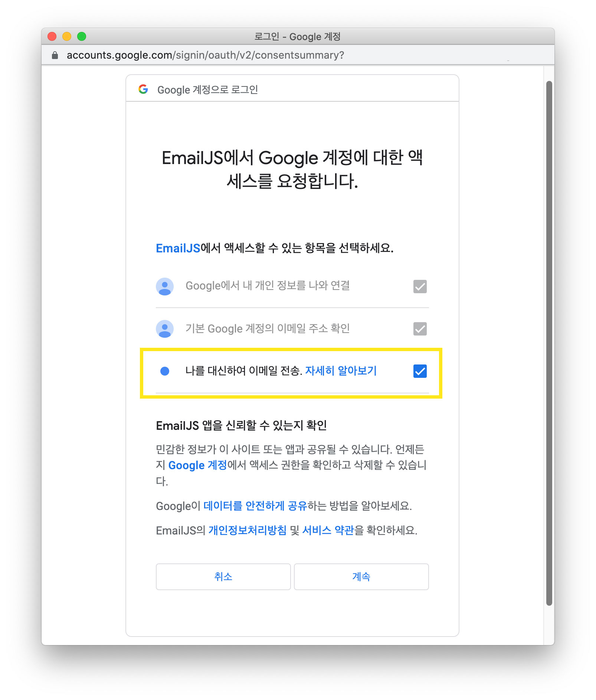Open '데이터를 안전하게 공유' link
596x700 pixels.
(x=255, y=506)
